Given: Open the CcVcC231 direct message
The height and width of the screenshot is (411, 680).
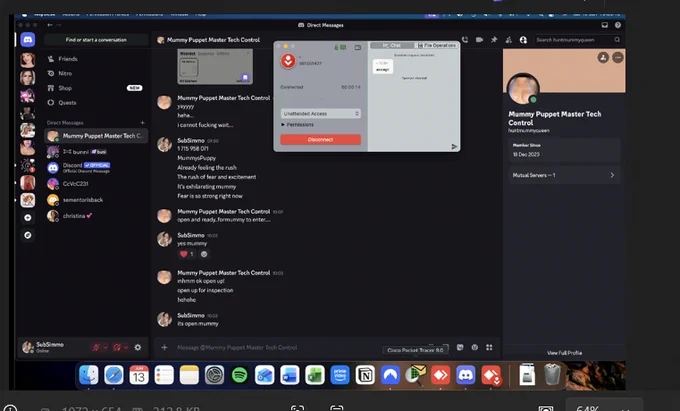Looking at the screenshot, I should click(96, 184).
